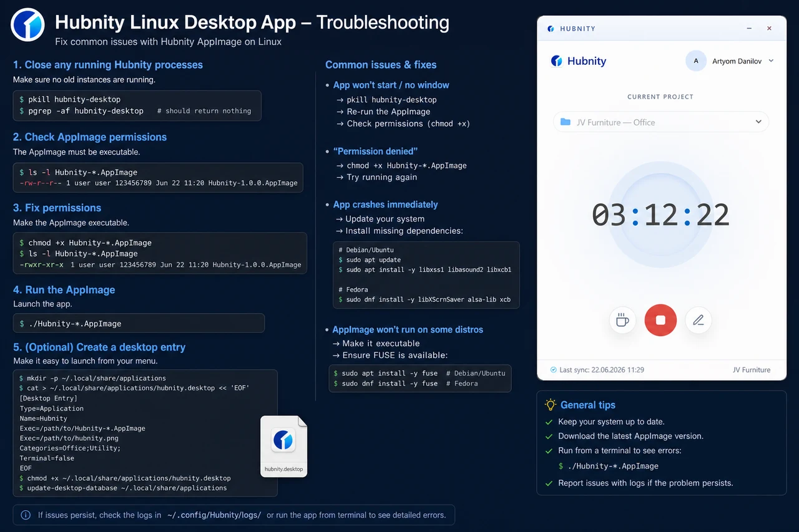This screenshot has width=799, height=532.
Task: Click the 'Permission denied' issue heading
Action: (x=375, y=151)
